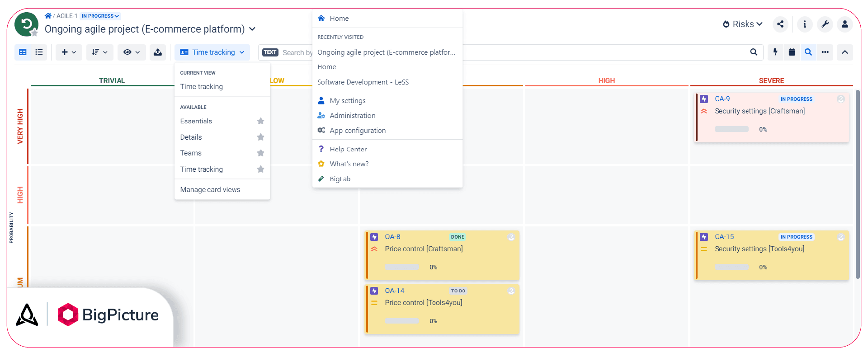This screenshot has height=357, width=868.
Task: Click the calendar icon in the toolbar
Action: (792, 52)
